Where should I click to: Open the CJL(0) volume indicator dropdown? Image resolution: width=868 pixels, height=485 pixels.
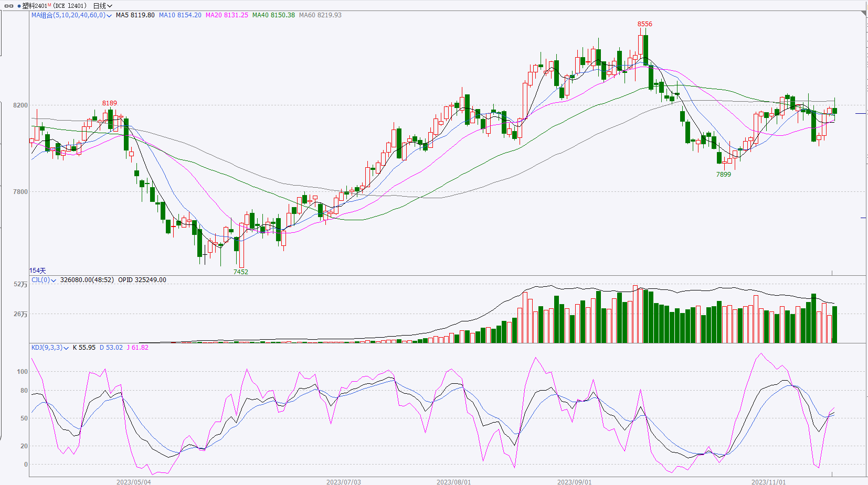coord(54,281)
